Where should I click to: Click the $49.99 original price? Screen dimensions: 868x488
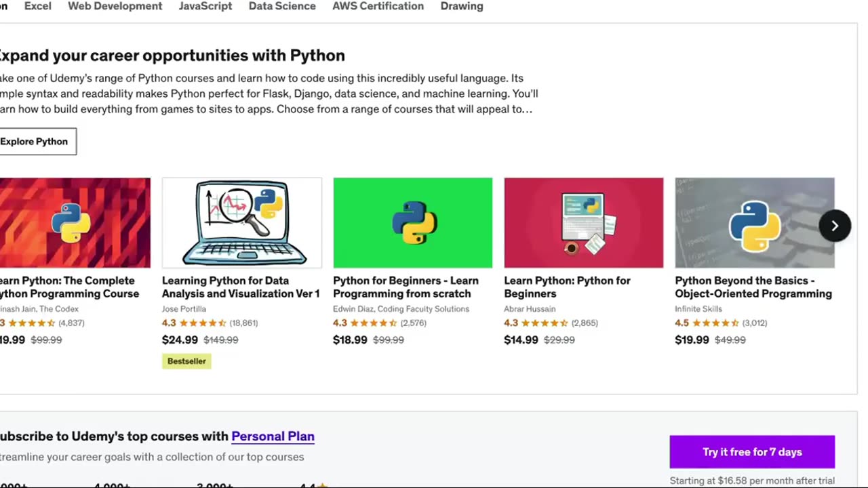pyautogui.click(x=730, y=340)
